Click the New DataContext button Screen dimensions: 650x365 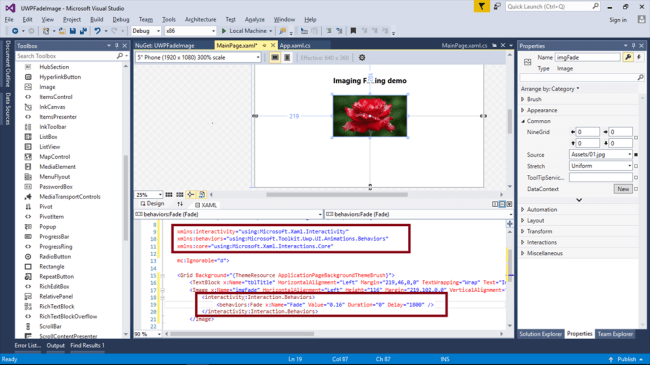coord(623,189)
